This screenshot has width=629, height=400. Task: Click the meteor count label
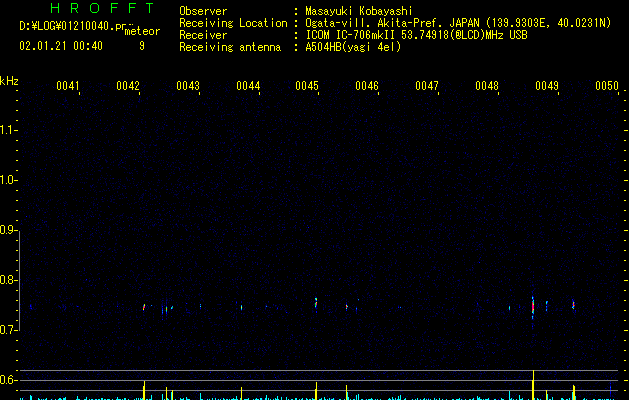point(142,31)
